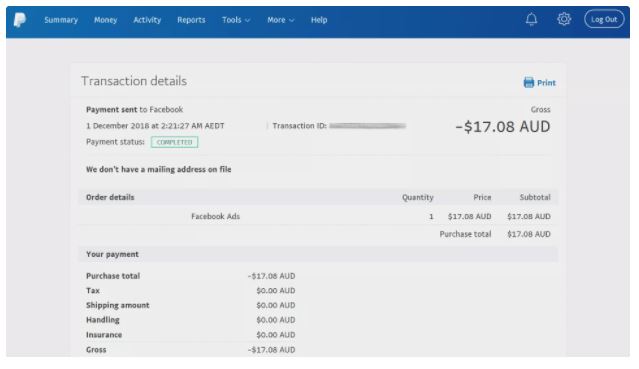Go to the Money page

tap(106, 20)
